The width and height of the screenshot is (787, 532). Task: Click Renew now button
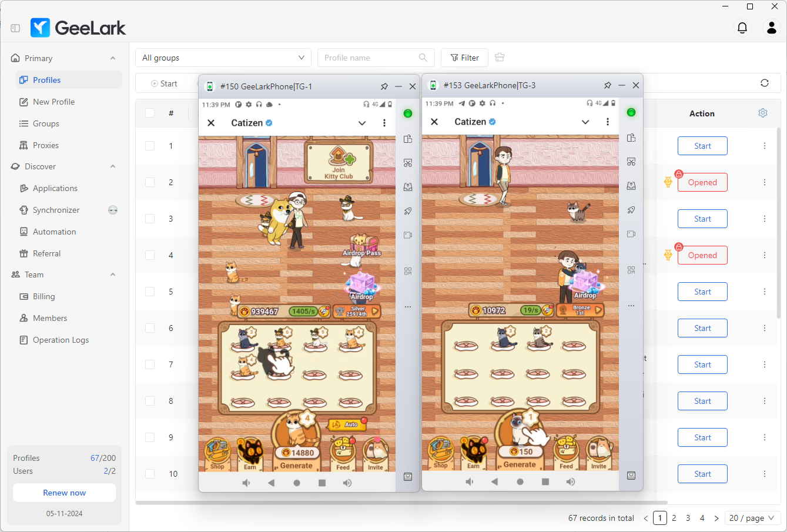pos(64,493)
